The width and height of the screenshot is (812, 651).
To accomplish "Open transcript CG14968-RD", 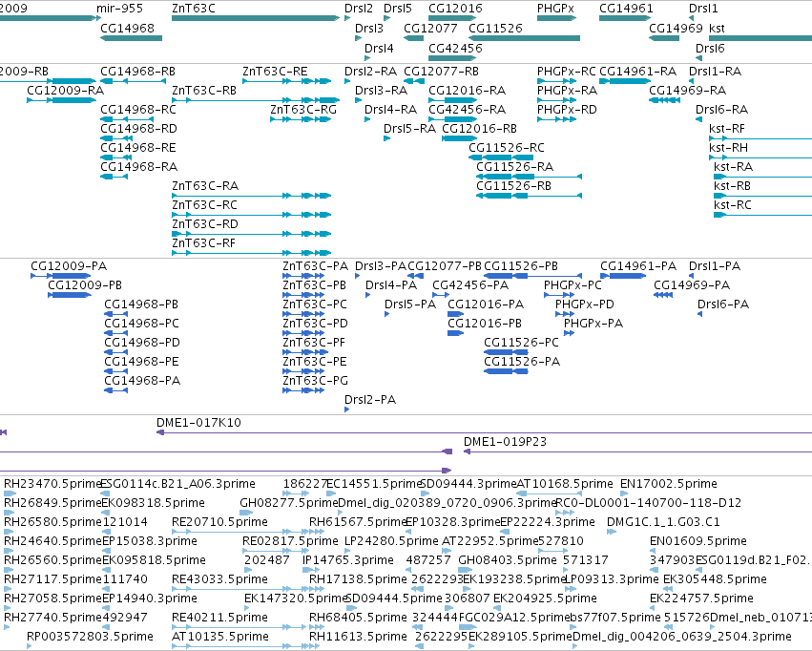I will pyautogui.click(x=116, y=138).
